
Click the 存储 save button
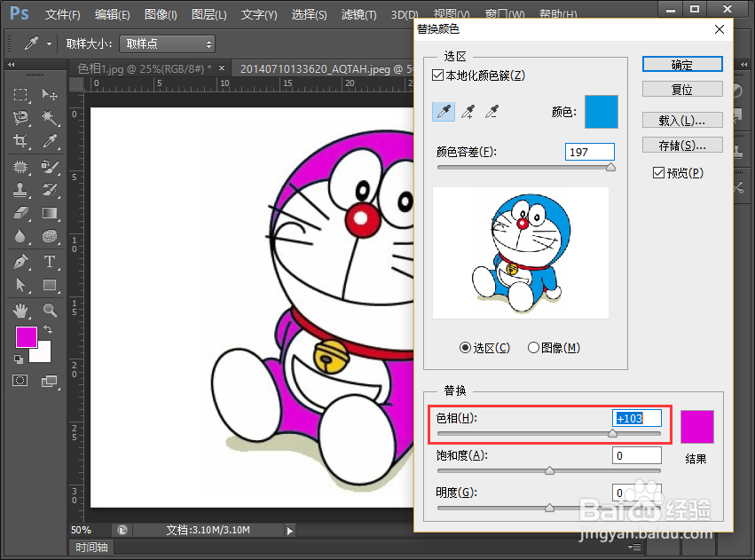click(682, 145)
